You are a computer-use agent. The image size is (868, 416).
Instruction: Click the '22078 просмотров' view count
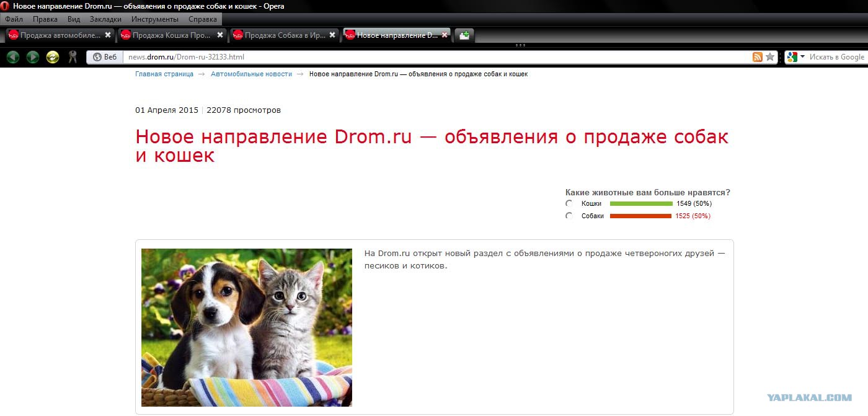pos(244,110)
